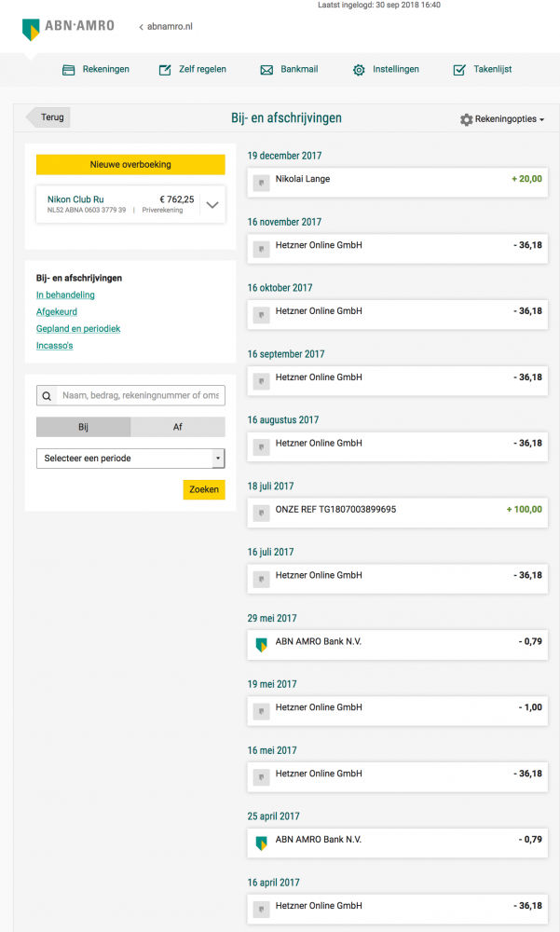Open the Takenlijst menu
The width and height of the screenshot is (560, 932).
pyautogui.click(x=483, y=70)
